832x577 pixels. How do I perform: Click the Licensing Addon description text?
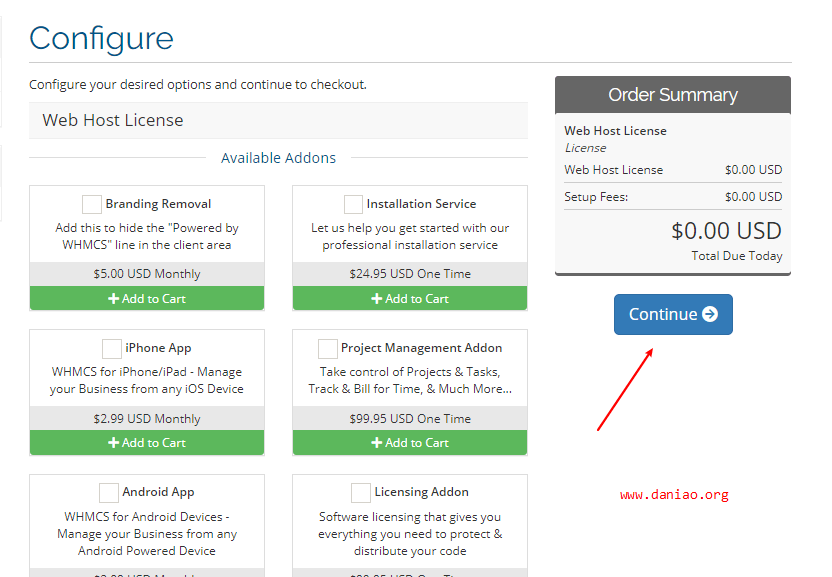click(410, 533)
